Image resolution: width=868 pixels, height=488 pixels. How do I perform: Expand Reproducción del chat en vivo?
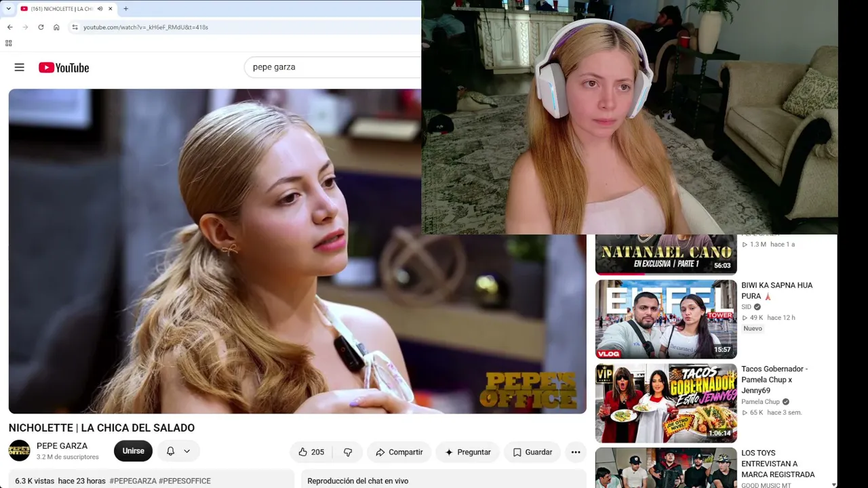coord(443,481)
